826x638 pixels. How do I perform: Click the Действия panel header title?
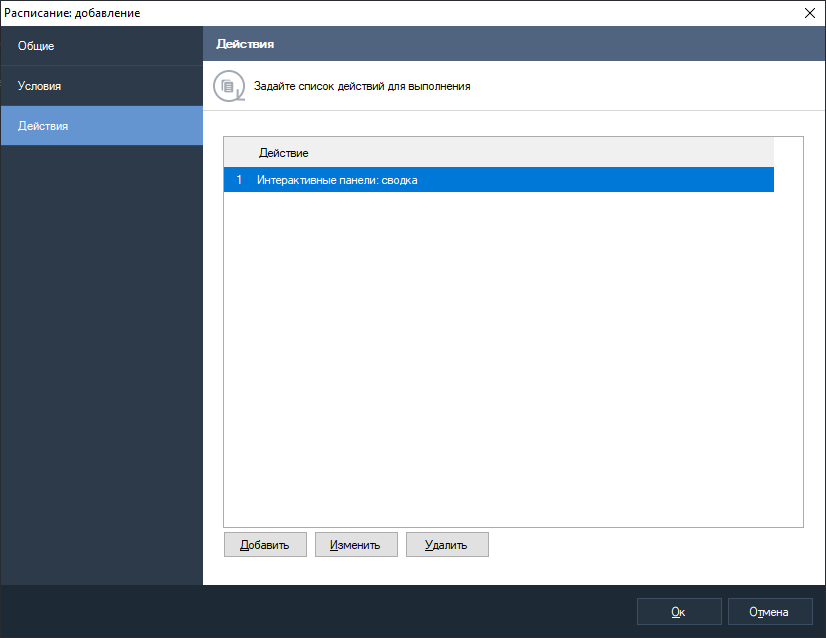coord(246,45)
